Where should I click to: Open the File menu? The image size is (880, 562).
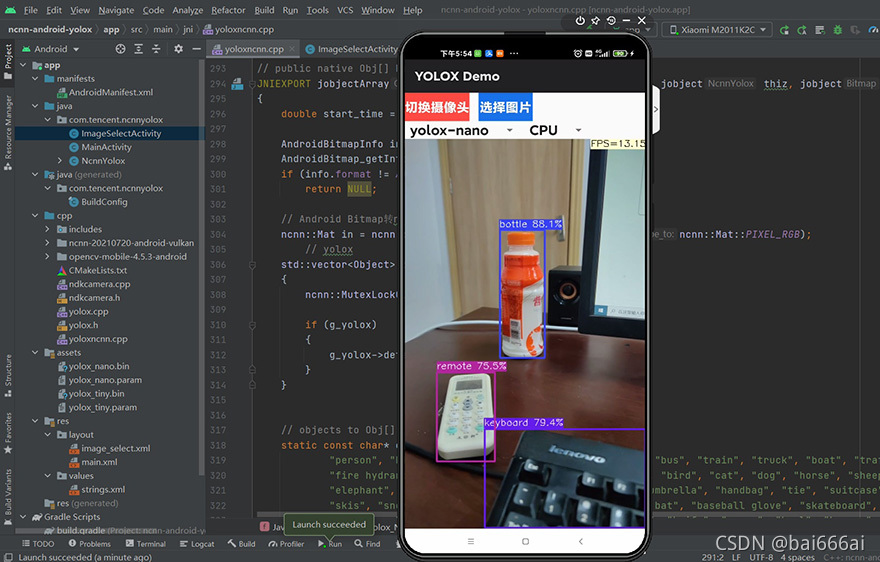(x=31, y=10)
